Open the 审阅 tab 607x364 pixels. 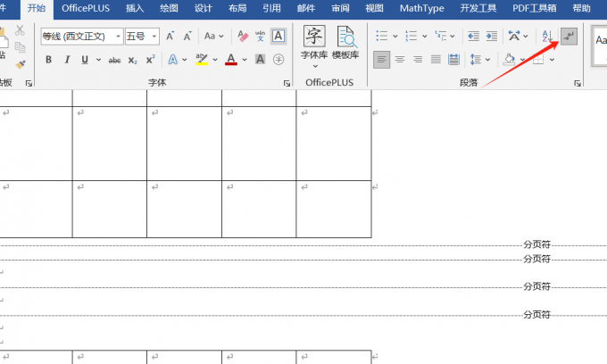340,8
